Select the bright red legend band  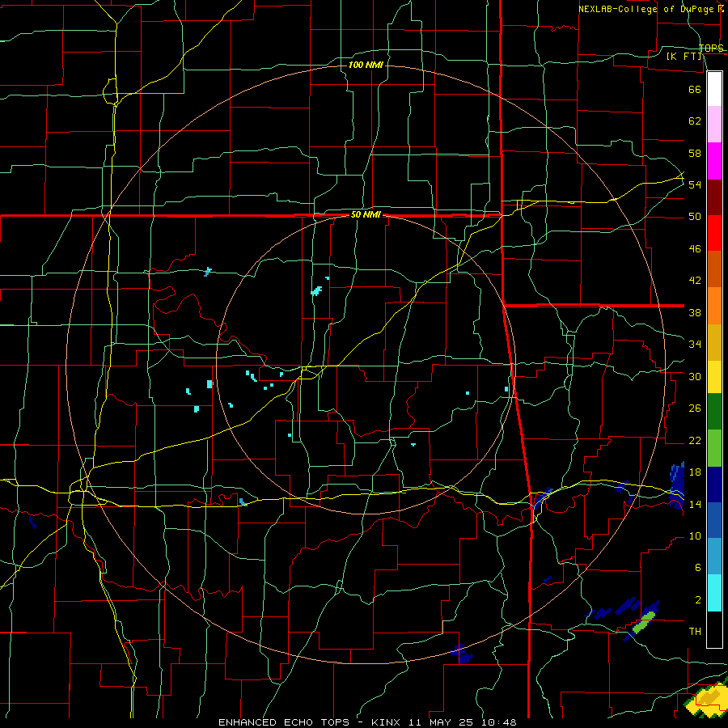(x=714, y=233)
